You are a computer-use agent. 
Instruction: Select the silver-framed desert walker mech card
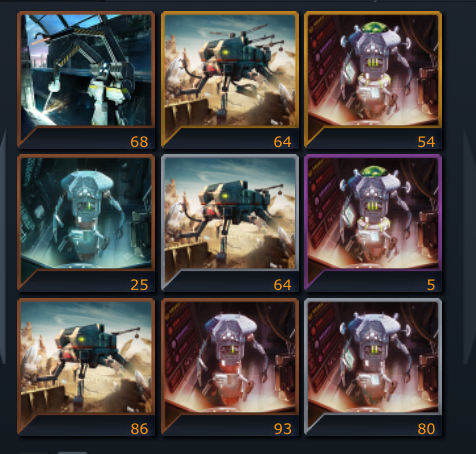point(230,223)
